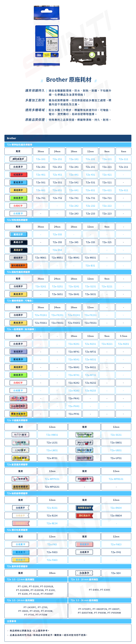Image resolution: width=136 pixels, height=644 pixels.
Task: Click the 'TZe 超黏性護貝標籤帶' section header
Action: tap(68, 272)
